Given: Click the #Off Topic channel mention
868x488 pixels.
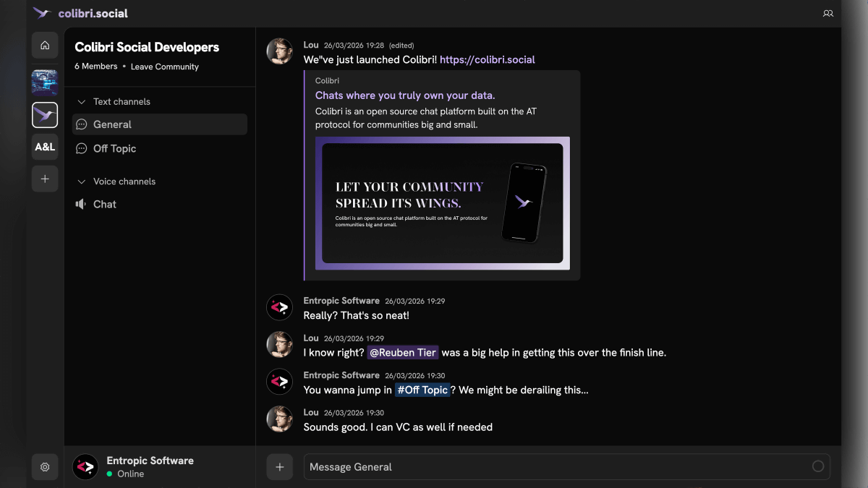Looking at the screenshot, I should click(x=422, y=390).
